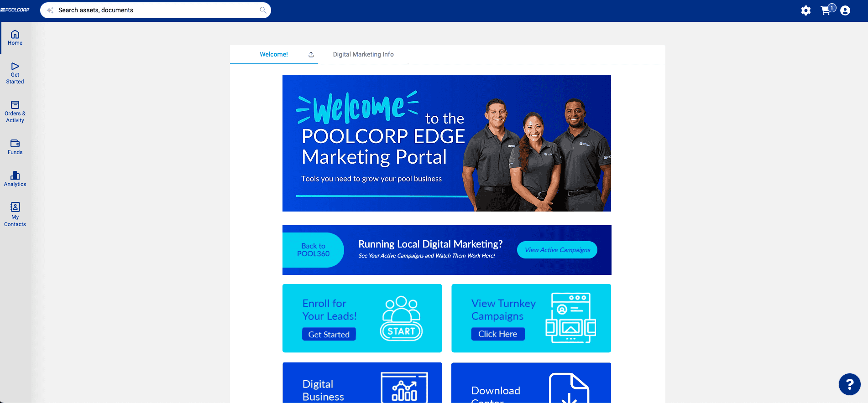Open the Analytics sidebar icon
868x403 pixels.
[x=15, y=179]
